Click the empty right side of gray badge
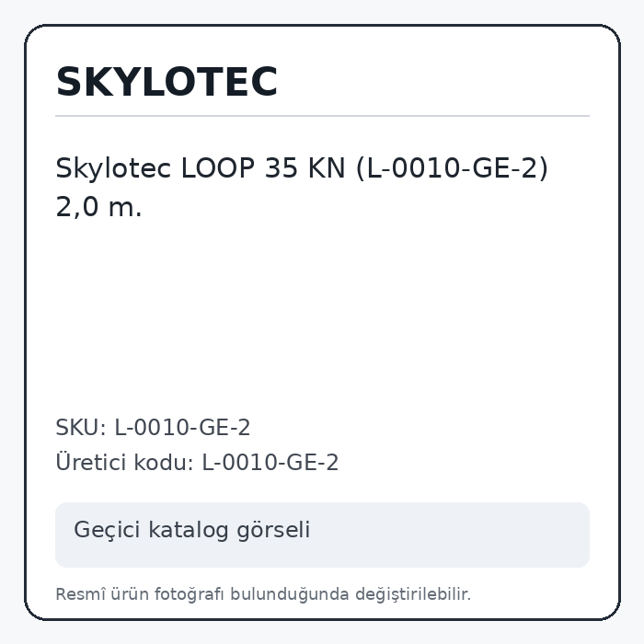 click(x=452, y=535)
